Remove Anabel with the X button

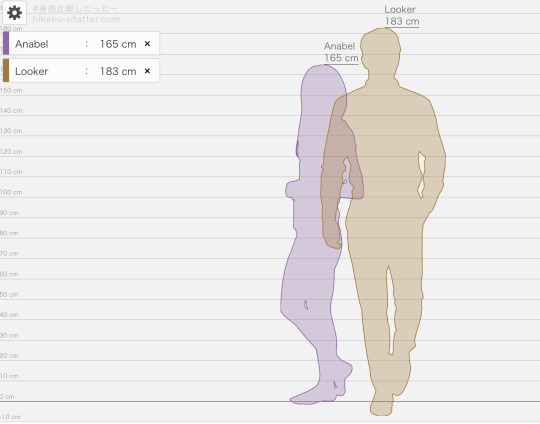[147, 44]
